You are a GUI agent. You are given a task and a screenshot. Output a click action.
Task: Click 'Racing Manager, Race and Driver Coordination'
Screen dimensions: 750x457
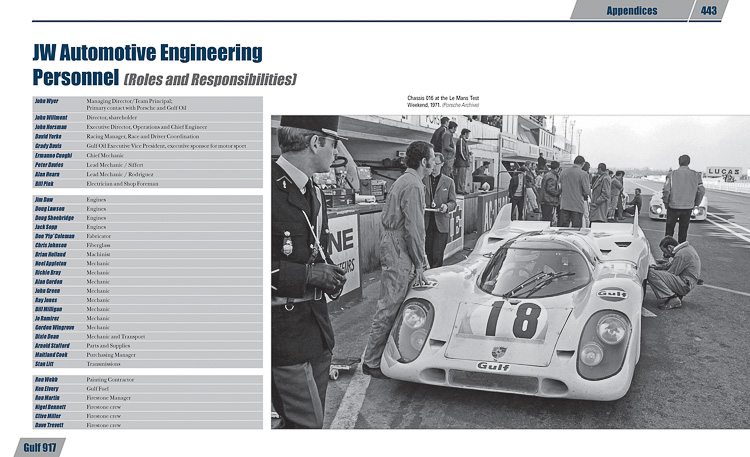(143, 136)
